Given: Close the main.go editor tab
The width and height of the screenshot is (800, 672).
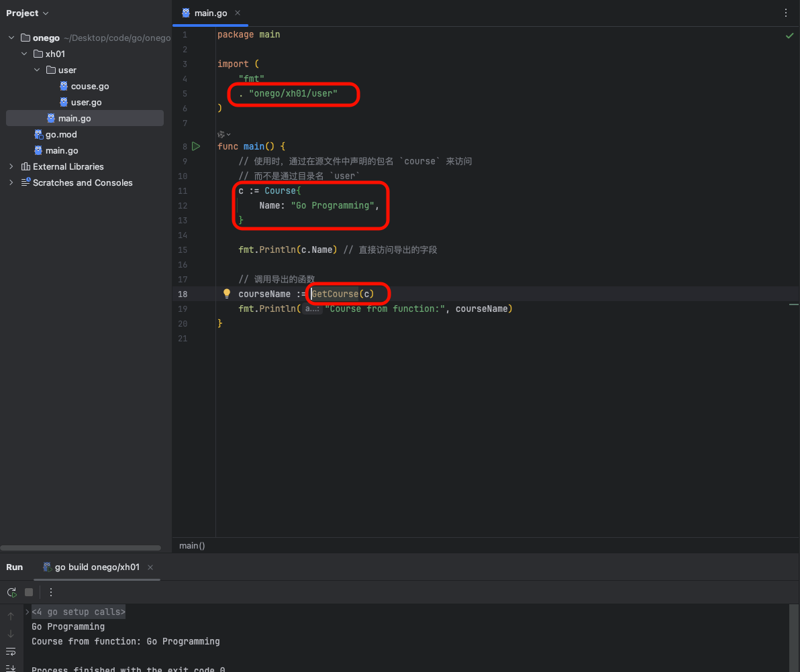Looking at the screenshot, I should pos(237,13).
